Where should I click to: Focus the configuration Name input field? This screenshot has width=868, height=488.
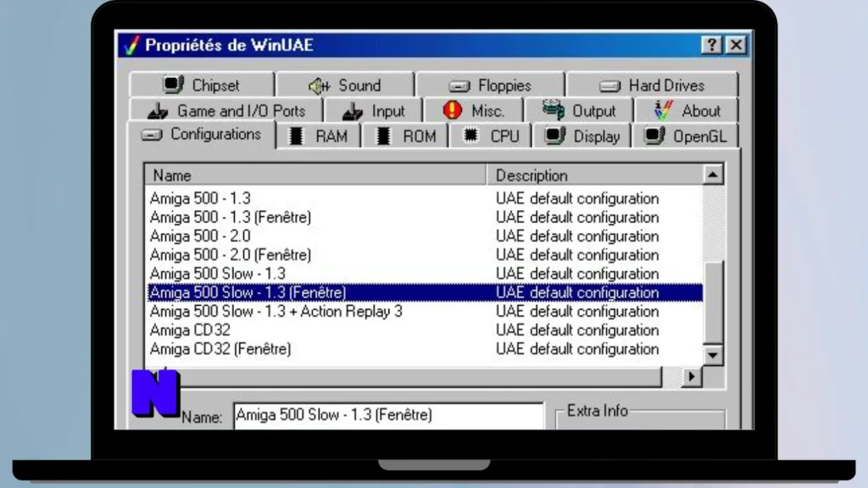pyautogui.click(x=388, y=415)
